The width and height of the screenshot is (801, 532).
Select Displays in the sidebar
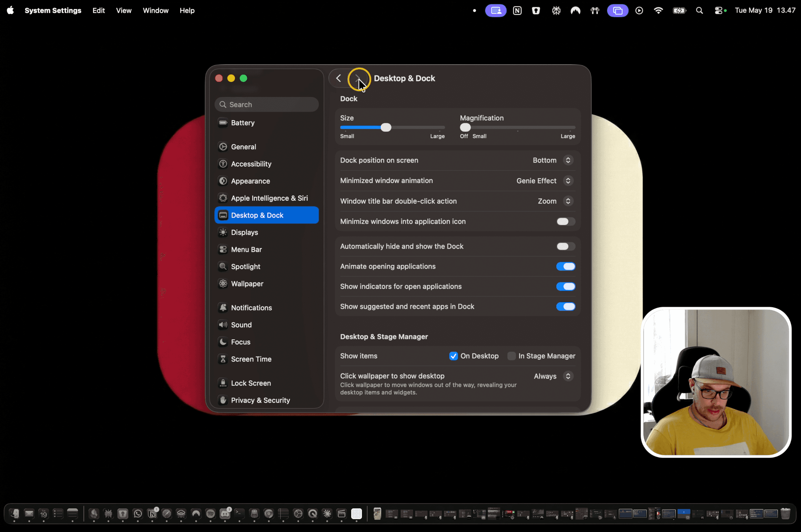pos(266,232)
